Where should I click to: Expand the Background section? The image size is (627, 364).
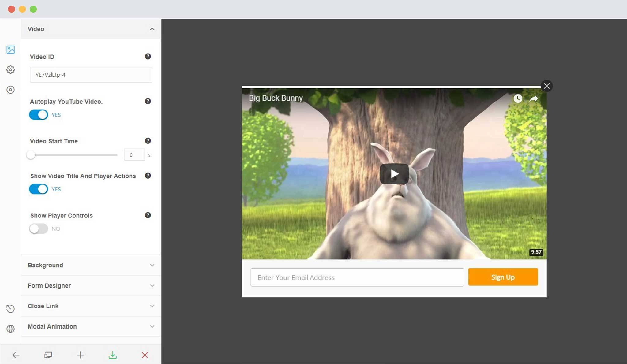point(91,265)
